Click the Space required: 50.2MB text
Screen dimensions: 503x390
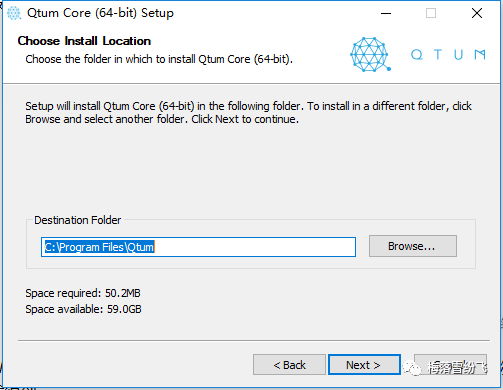pos(83,293)
